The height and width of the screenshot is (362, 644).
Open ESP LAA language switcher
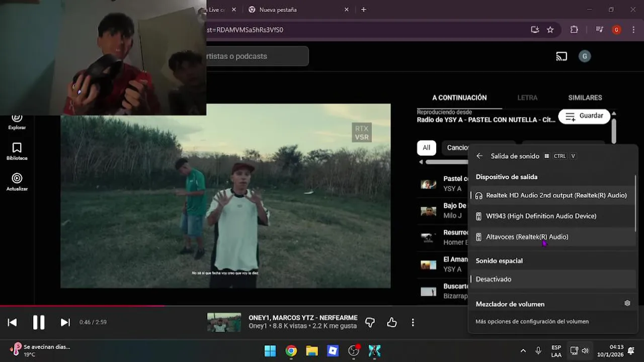[556, 351]
